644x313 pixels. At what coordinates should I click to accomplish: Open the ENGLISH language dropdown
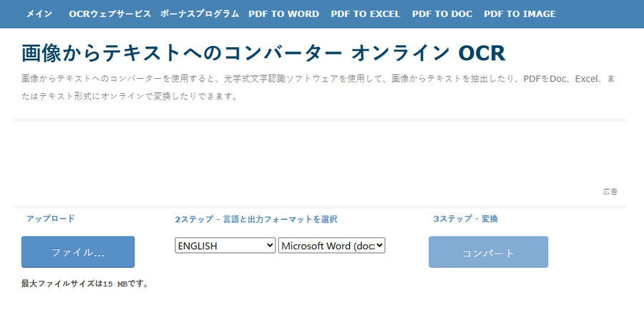coord(225,246)
